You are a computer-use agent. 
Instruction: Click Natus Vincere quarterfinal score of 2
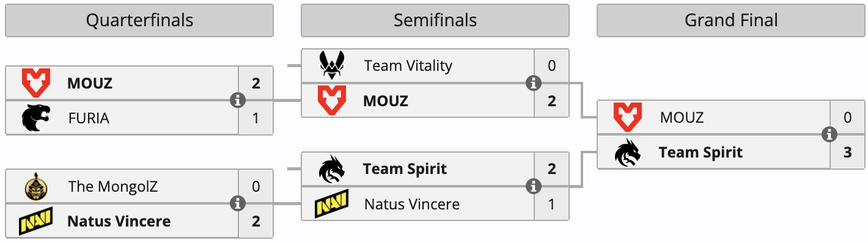[256, 221]
